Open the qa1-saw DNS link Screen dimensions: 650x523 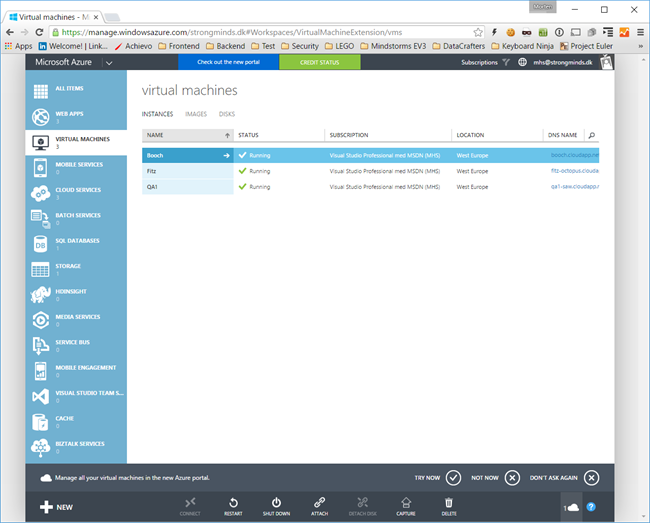tap(575, 186)
